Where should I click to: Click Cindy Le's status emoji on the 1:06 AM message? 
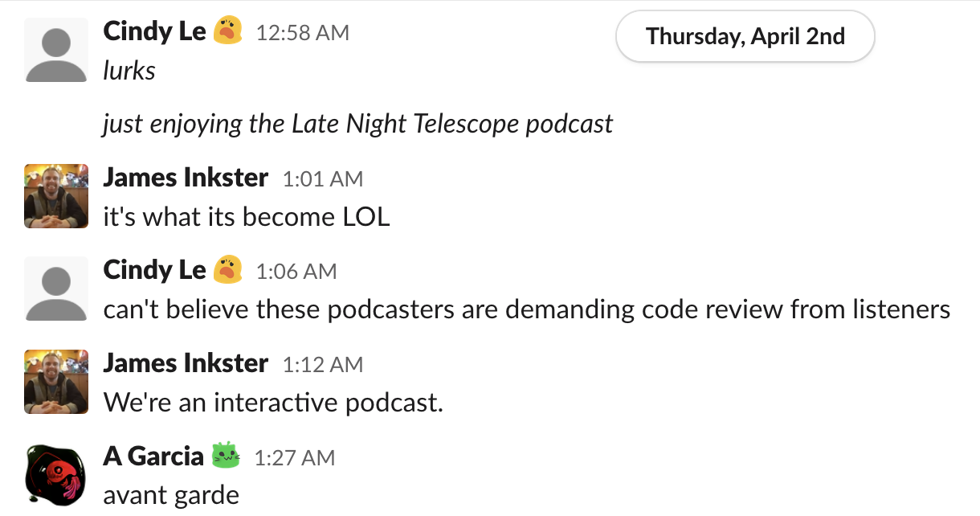point(228,269)
